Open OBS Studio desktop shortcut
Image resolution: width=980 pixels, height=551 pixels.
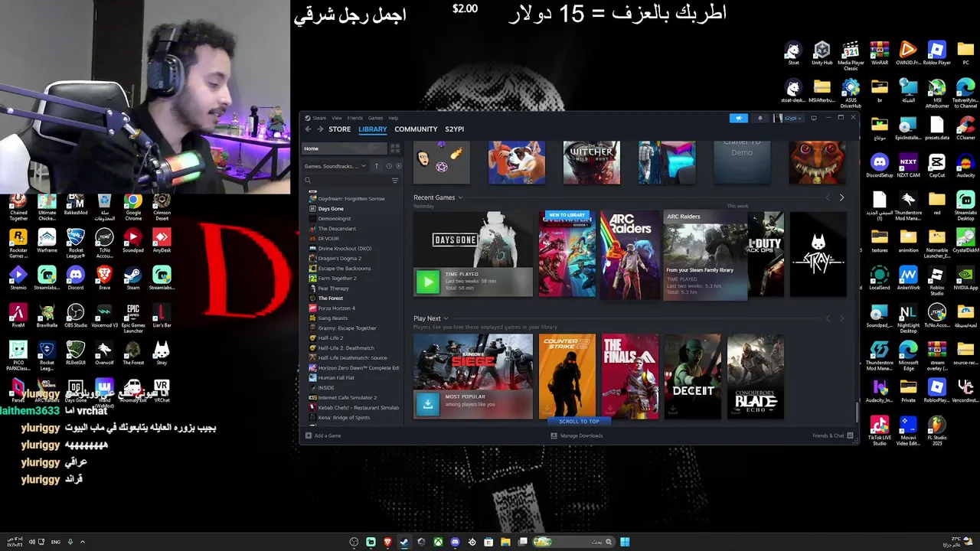point(75,315)
